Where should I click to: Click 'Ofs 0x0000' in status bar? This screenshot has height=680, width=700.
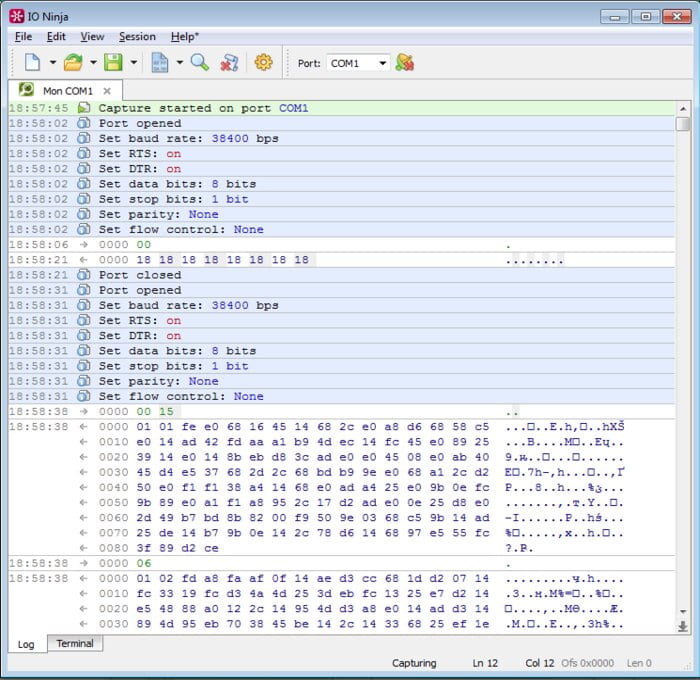click(x=588, y=663)
